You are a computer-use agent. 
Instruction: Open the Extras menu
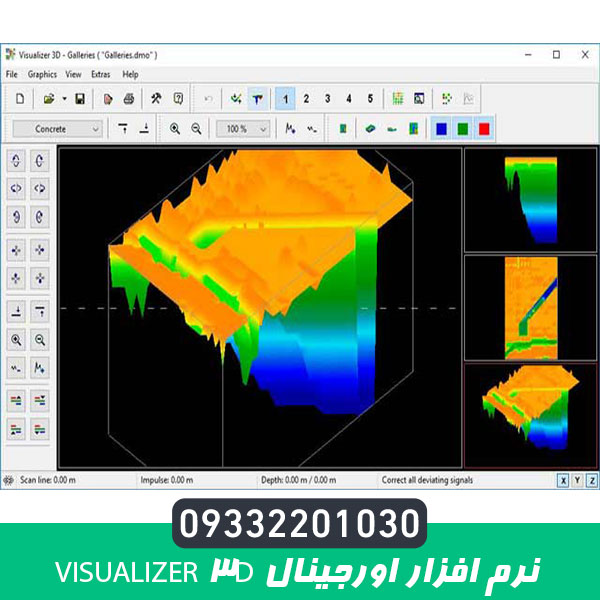click(101, 74)
